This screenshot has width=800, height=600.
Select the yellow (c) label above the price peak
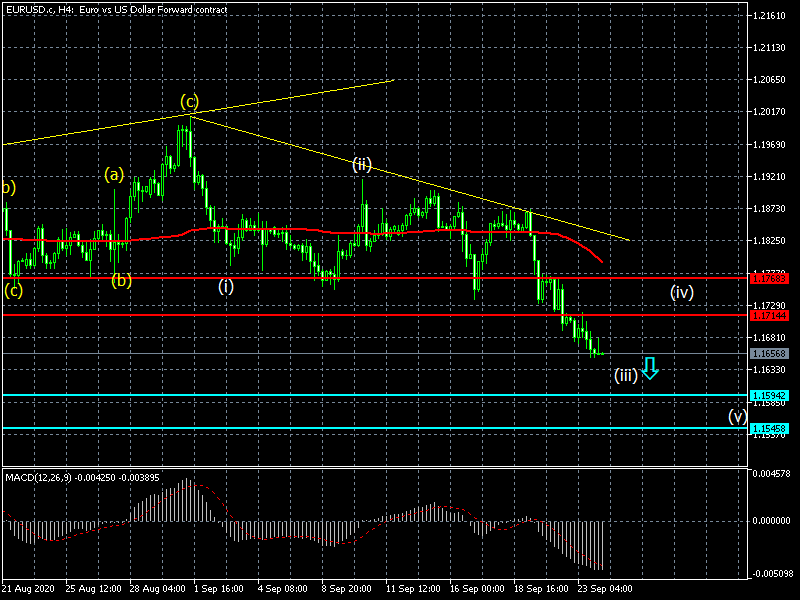pos(189,102)
